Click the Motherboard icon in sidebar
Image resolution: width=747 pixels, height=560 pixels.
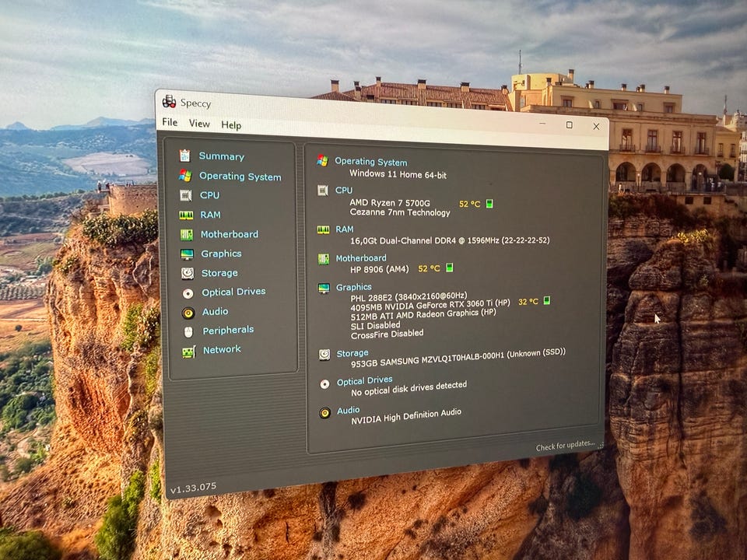pyautogui.click(x=186, y=235)
